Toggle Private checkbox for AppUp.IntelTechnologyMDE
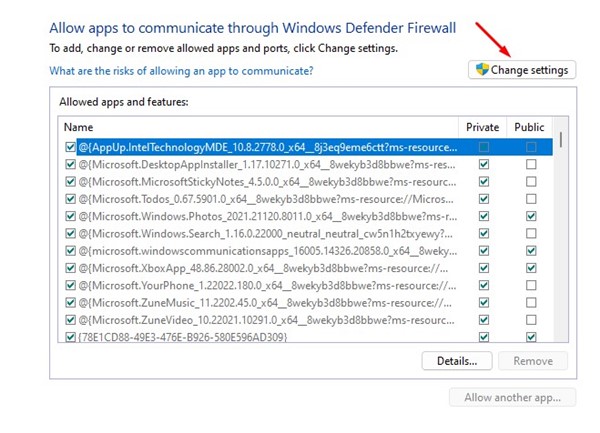Image resolution: width=600 pixels, height=433 pixels. [x=484, y=147]
